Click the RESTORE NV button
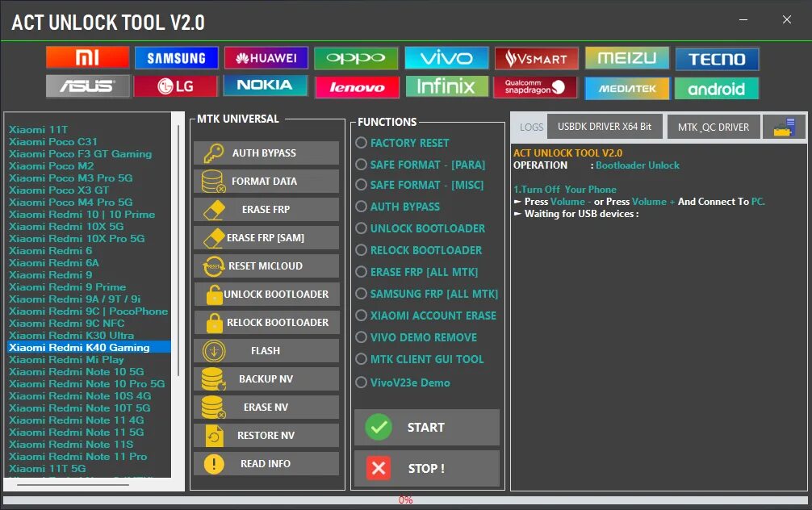The image size is (812, 510). point(266,436)
